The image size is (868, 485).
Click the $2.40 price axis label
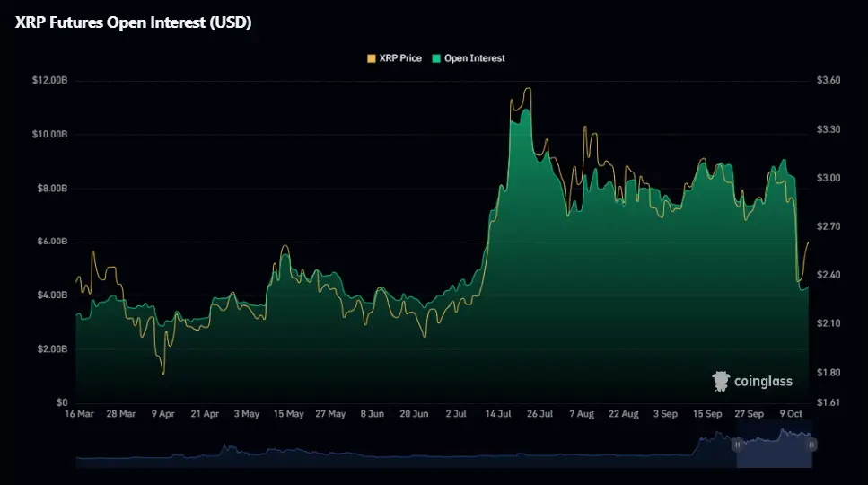829,275
